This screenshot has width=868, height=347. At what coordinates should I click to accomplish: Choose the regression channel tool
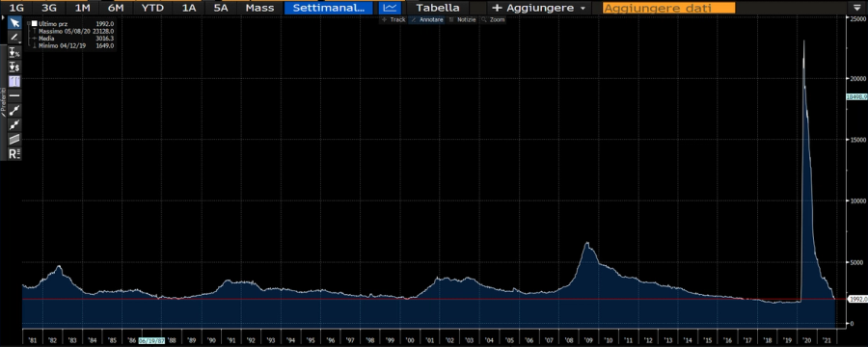(x=14, y=139)
